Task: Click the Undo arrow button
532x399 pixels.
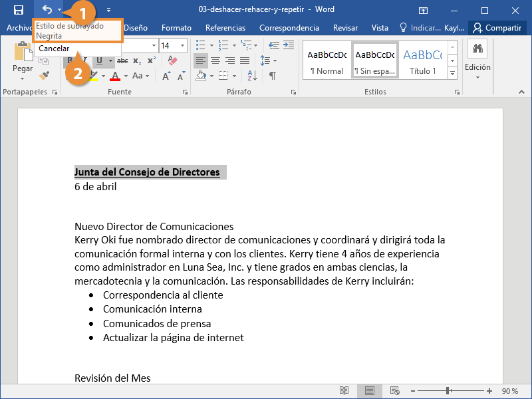Action: pyautogui.click(x=47, y=10)
